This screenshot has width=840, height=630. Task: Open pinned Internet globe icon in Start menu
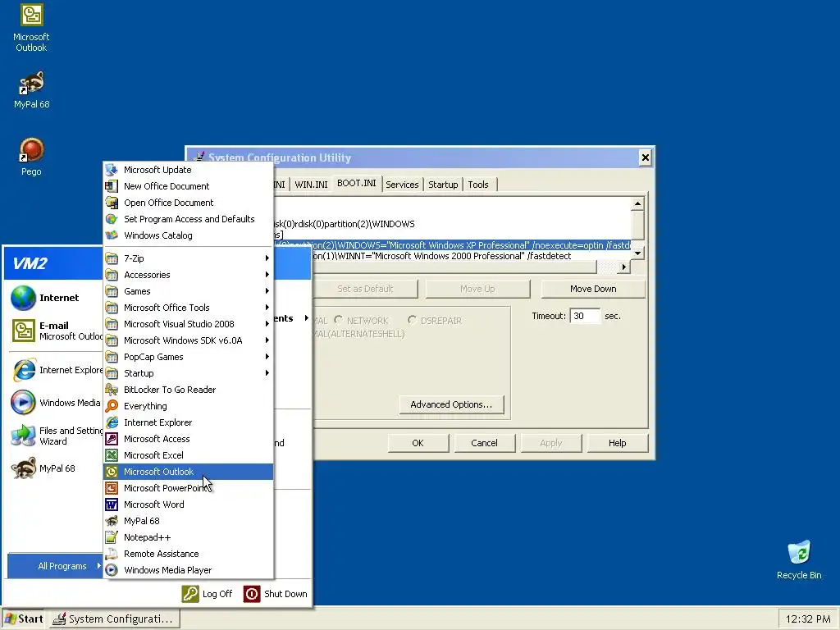pyautogui.click(x=24, y=298)
